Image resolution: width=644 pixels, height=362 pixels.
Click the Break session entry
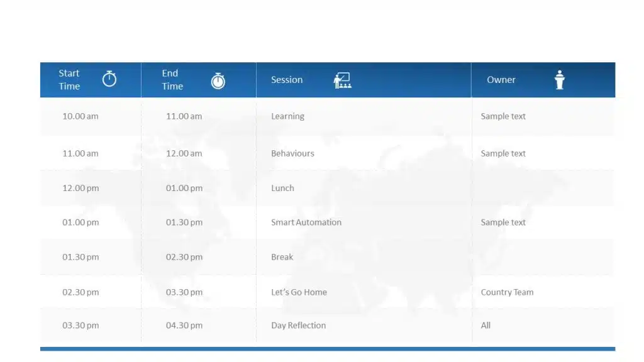(282, 257)
